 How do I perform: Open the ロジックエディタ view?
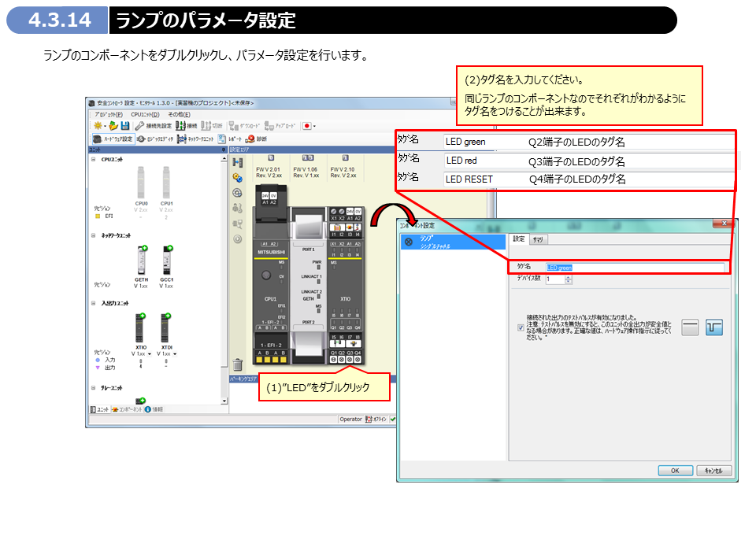(x=155, y=139)
